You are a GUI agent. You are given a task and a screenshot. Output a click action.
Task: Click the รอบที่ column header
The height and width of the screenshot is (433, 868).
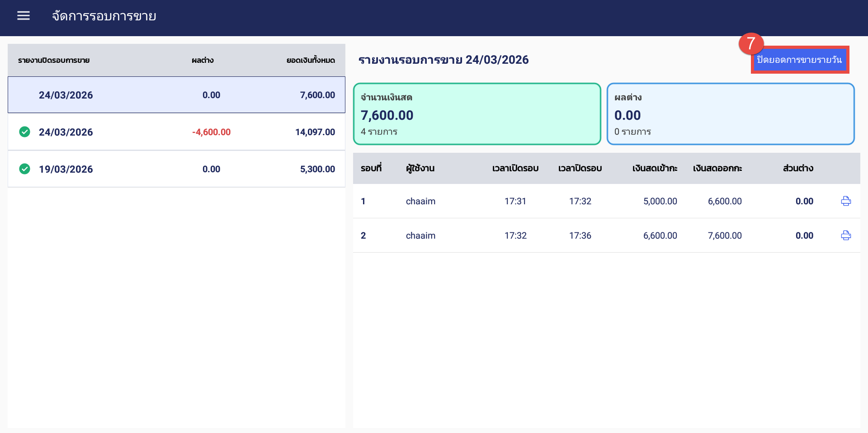[x=371, y=168]
